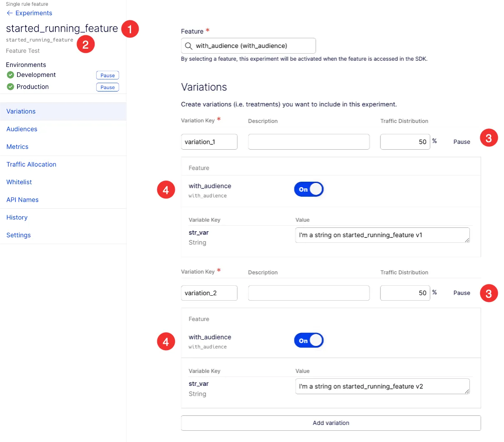
Task: Click variation_1 traffic distribution percentage field
Action: point(405,142)
